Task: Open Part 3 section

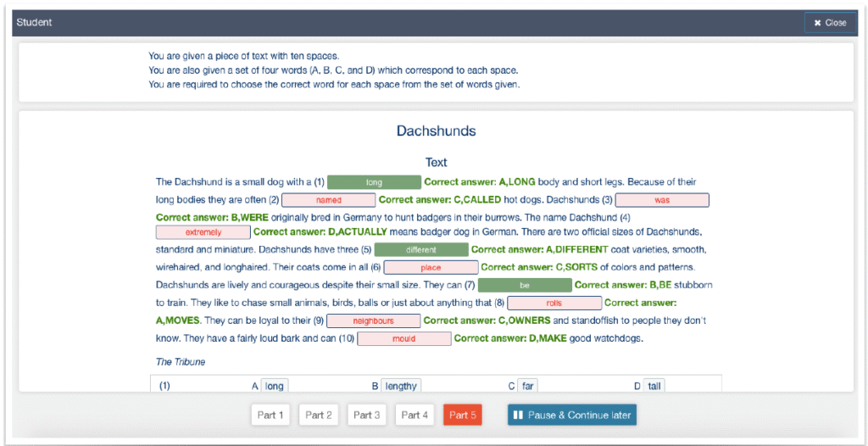Action: click(366, 415)
